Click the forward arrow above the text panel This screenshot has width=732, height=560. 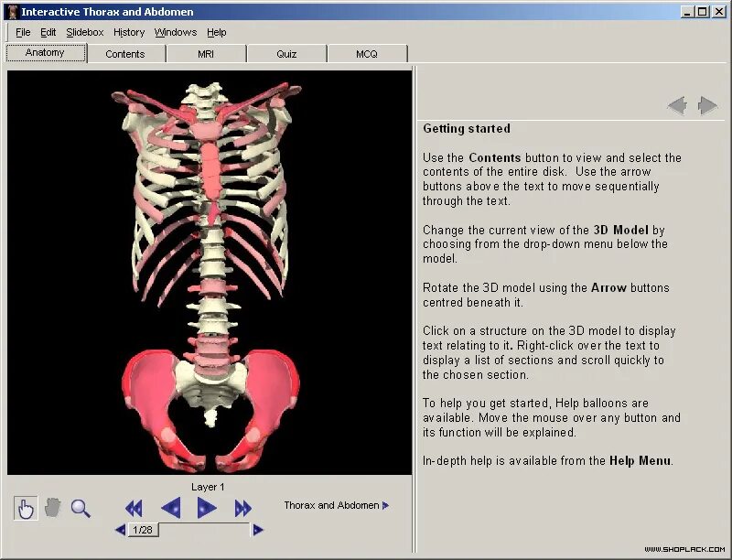tap(706, 104)
